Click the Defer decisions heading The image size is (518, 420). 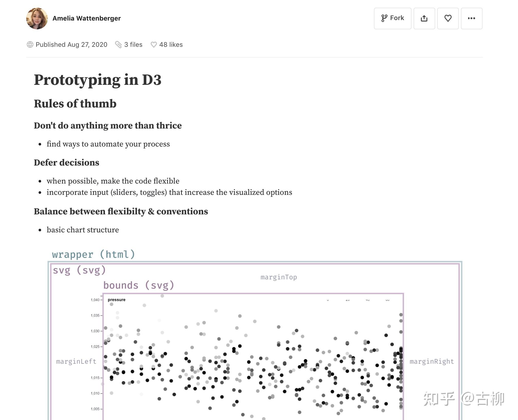[x=66, y=162]
